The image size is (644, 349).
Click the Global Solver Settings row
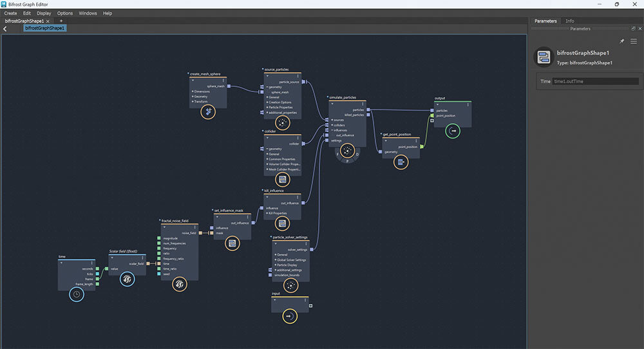[291, 260]
